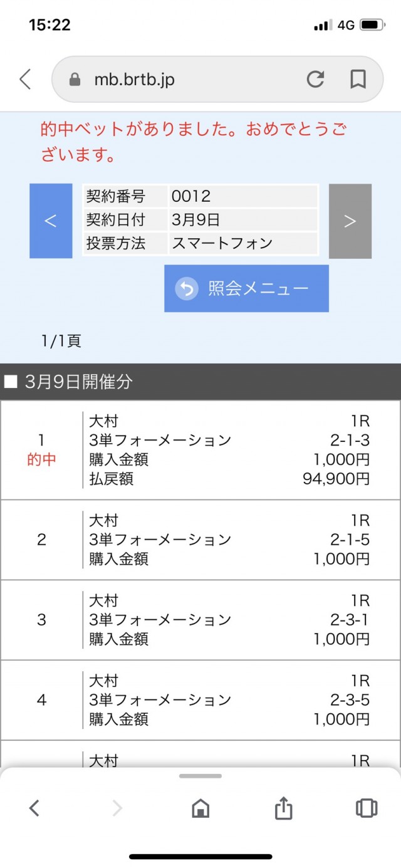Select bet row 2-3-1
The height and width of the screenshot is (868, 401).
(x=200, y=620)
